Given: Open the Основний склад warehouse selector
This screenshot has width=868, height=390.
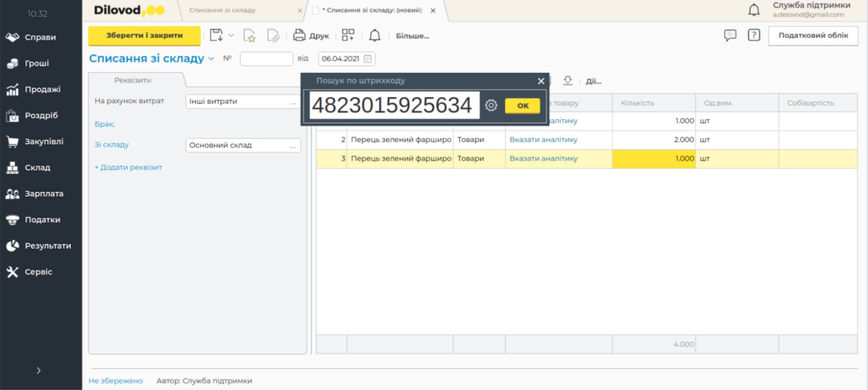Looking at the screenshot, I should tap(293, 145).
